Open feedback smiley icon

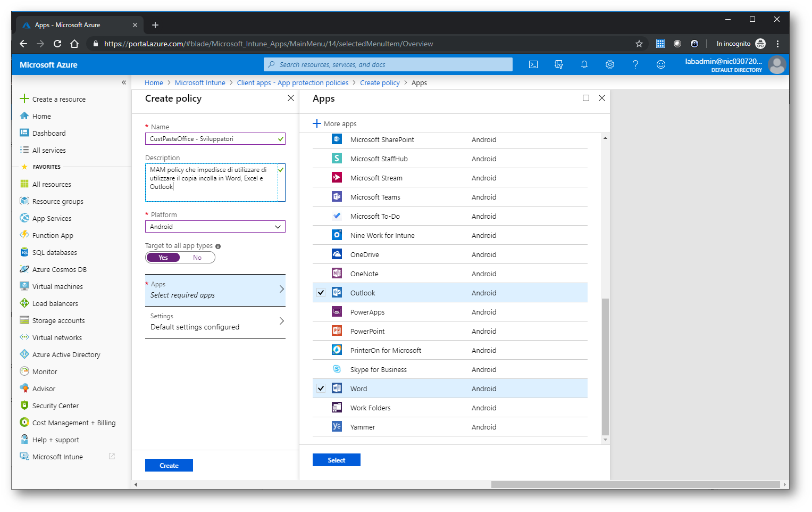(661, 64)
